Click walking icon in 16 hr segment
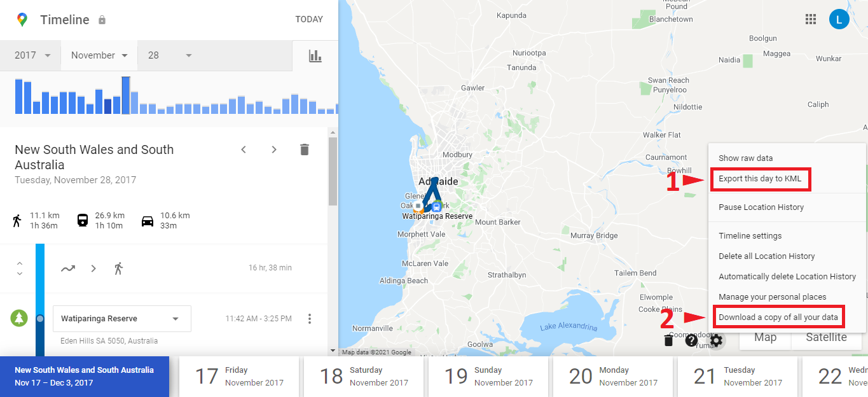This screenshot has width=868, height=397. [118, 268]
